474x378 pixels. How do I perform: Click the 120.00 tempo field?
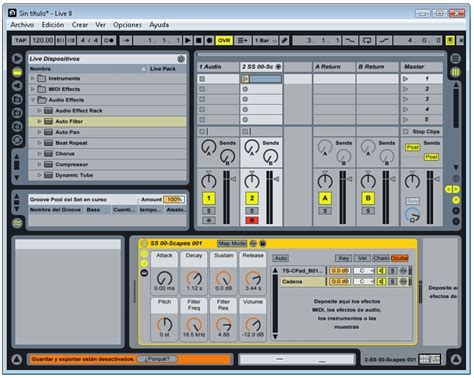tap(43, 40)
